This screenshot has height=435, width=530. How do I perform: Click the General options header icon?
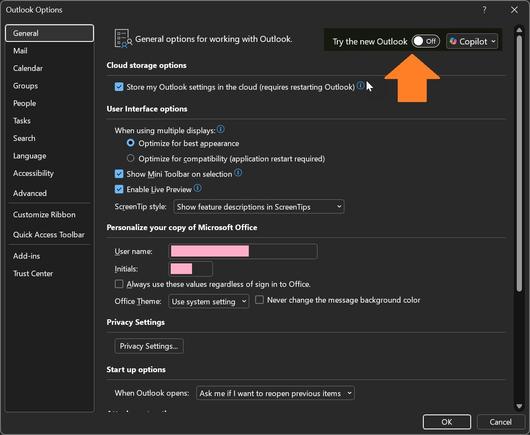coord(123,39)
